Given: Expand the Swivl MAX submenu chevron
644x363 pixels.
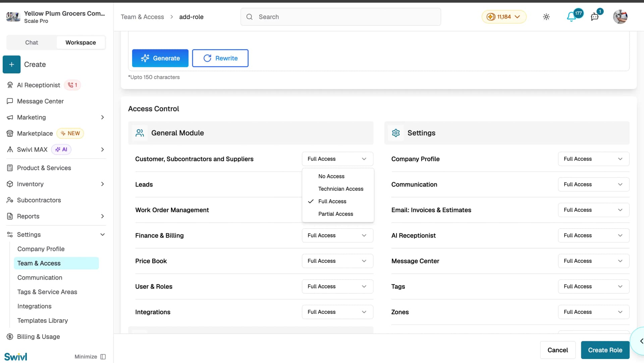Looking at the screenshot, I should [x=103, y=149].
